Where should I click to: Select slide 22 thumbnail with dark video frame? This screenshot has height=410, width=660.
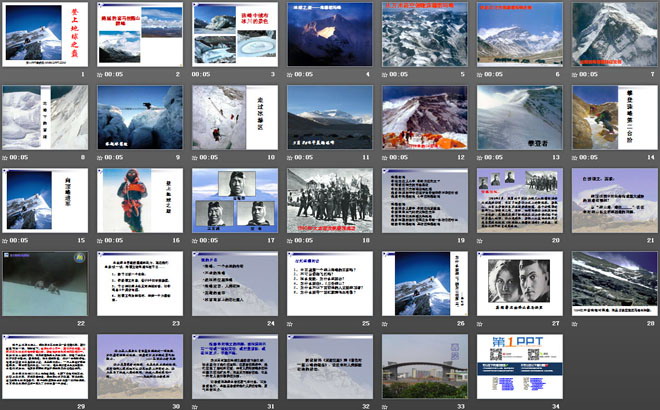click(x=45, y=284)
